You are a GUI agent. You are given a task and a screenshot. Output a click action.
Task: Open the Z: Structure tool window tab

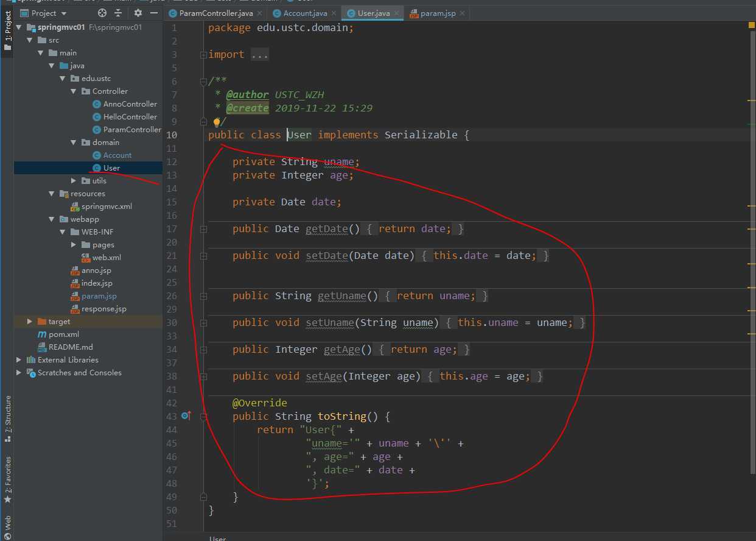(x=7, y=419)
